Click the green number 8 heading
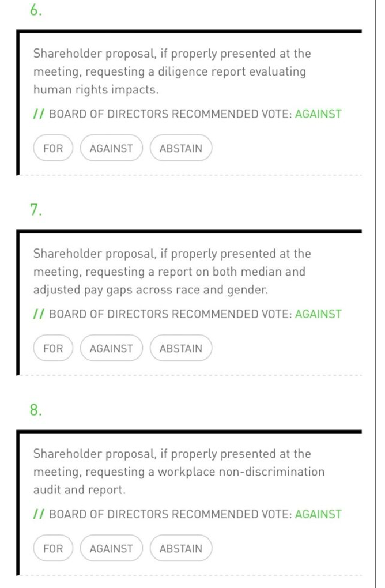 point(36,410)
